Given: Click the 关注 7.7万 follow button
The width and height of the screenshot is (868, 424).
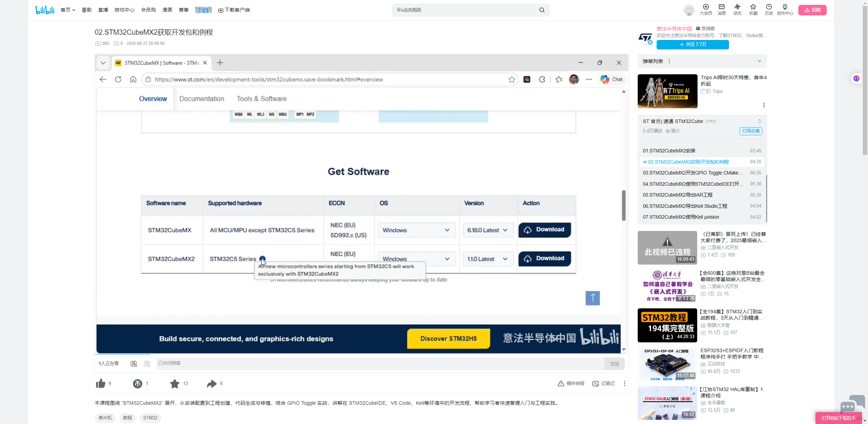Looking at the screenshot, I should click(x=693, y=45).
